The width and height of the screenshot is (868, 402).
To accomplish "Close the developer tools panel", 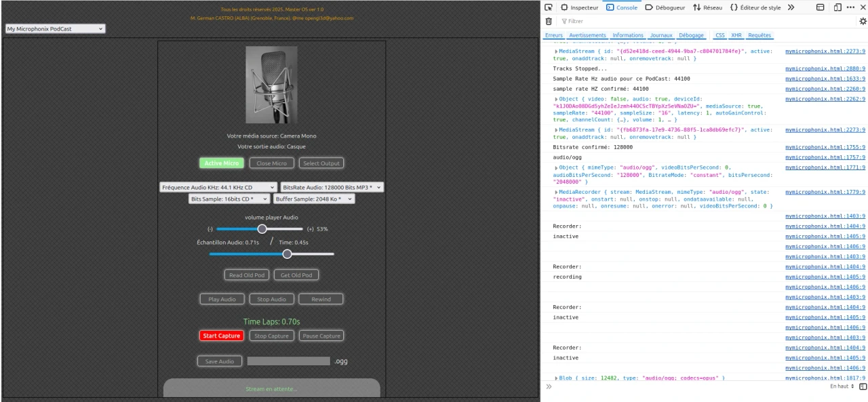I will click(x=862, y=7).
